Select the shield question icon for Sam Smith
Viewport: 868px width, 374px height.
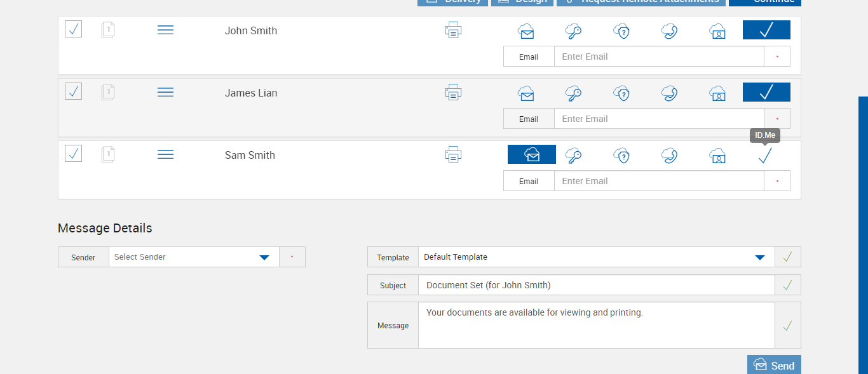click(621, 156)
